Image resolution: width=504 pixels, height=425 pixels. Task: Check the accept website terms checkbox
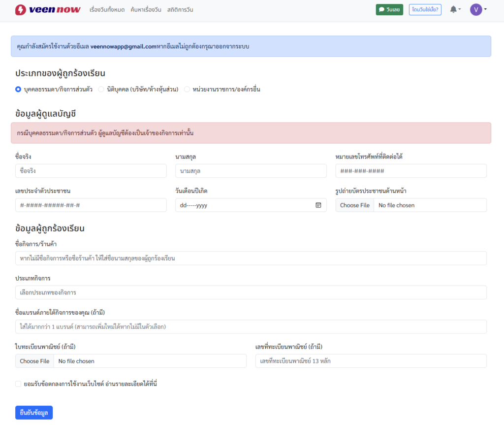[18, 384]
